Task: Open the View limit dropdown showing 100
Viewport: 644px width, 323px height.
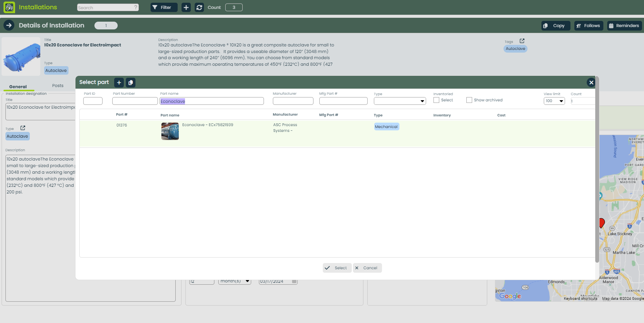Action: pyautogui.click(x=554, y=101)
